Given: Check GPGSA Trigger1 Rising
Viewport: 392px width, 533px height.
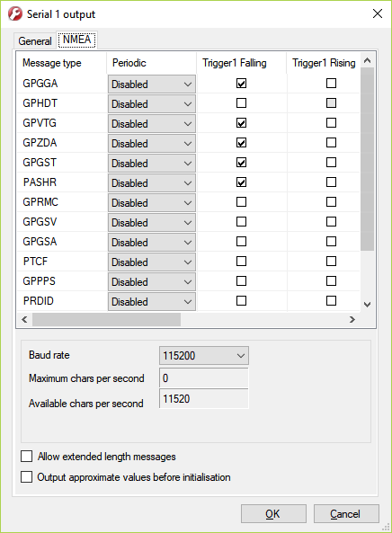Looking at the screenshot, I should (x=331, y=242).
